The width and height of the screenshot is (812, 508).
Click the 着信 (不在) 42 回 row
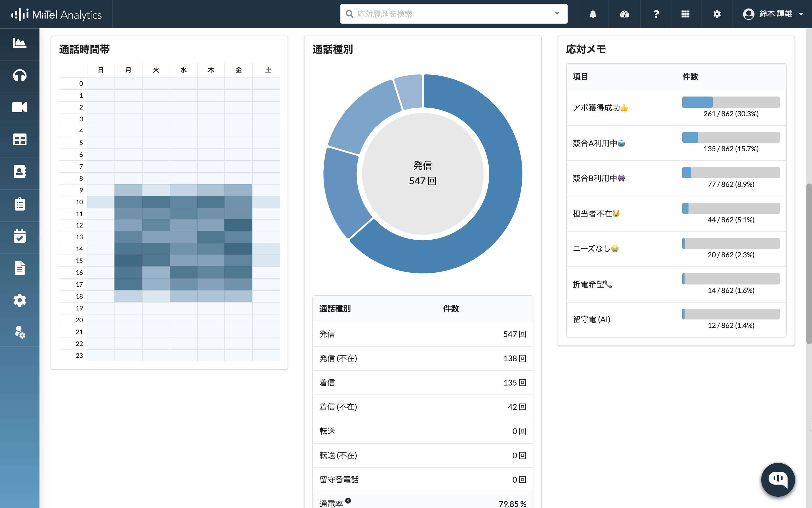(423, 407)
